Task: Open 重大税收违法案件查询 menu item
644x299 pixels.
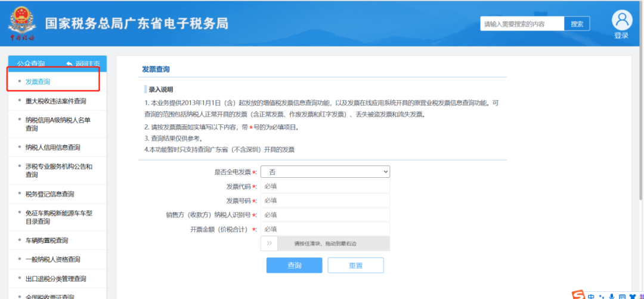Action: [x=57, y=101]
